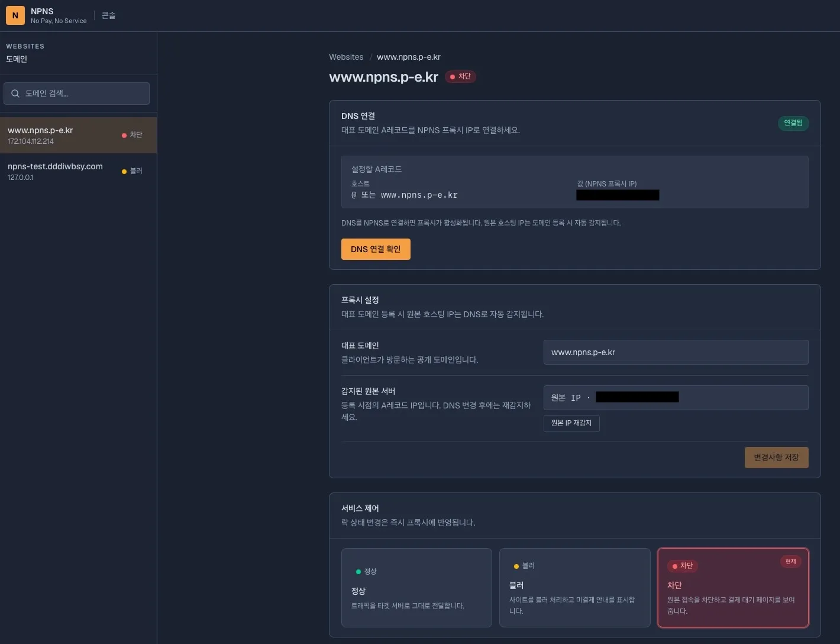
Task: Click the 172.104.112.214 IP text
Action: 31,141
